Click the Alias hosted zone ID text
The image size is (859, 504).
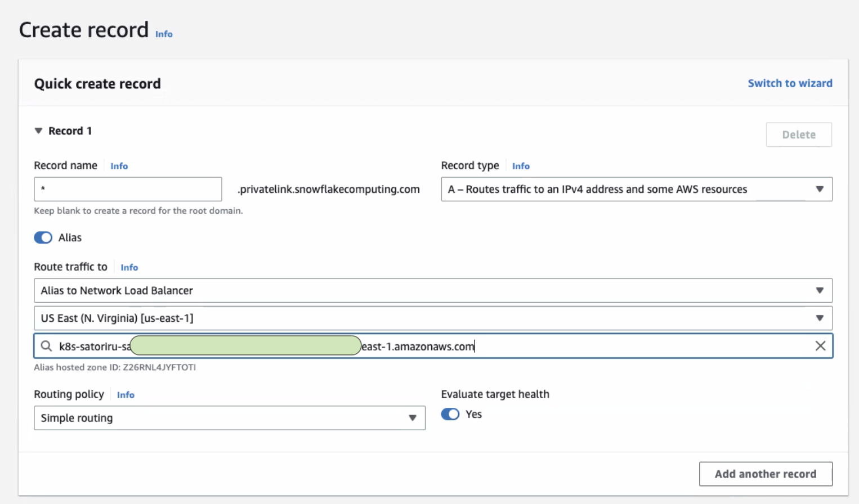pos(115,367)
